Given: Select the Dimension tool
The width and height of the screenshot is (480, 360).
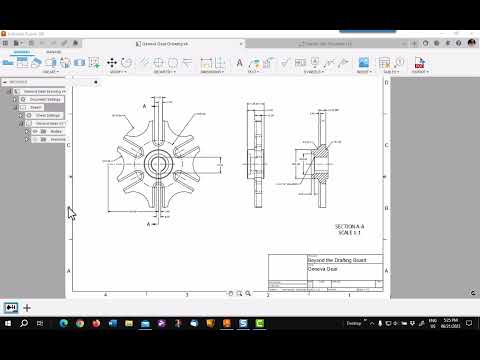Looking at the screenshot, I should tap(206, 62).
